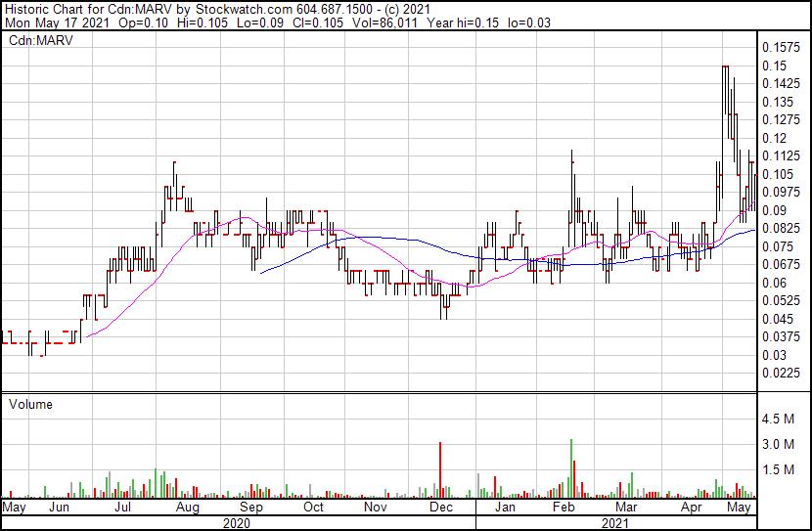Screen dimensions: 812x531
Task: Click the 2021 year label
Action: (614, 523)
